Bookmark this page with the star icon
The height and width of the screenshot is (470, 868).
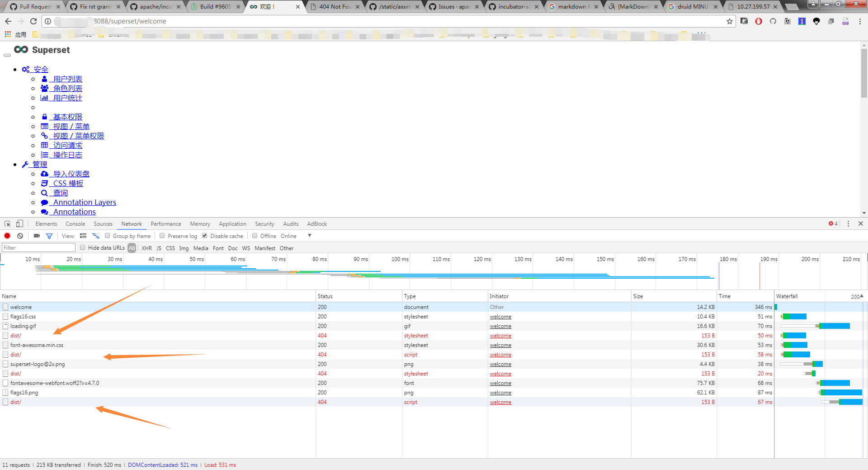729,21
